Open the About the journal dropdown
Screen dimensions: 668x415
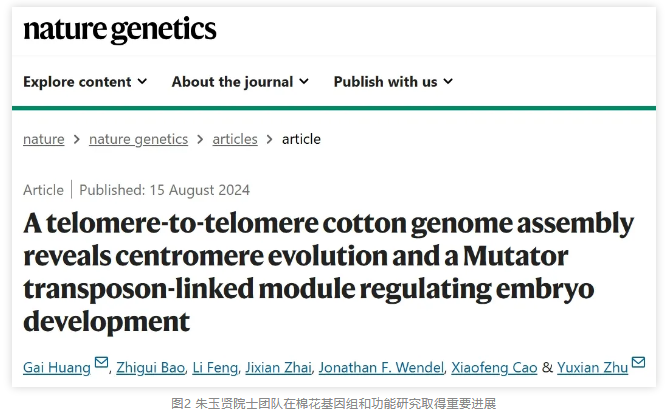click(x=240, y=82)
